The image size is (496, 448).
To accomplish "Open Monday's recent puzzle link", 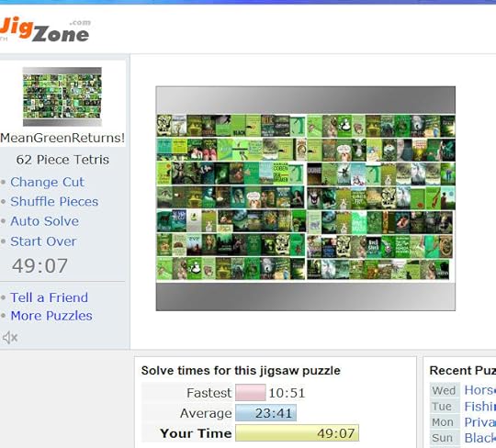I will [x=479, y=422].
